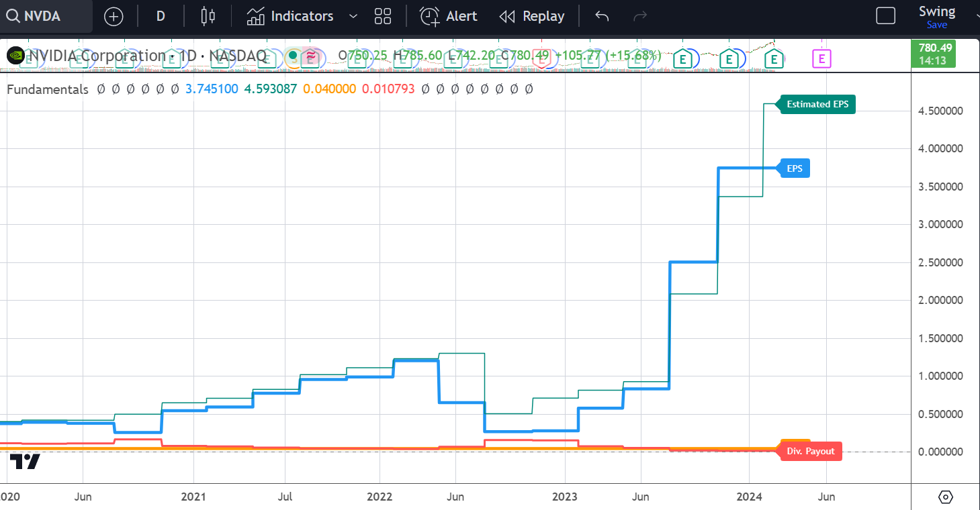The height and width of the screenshot is (510, 980).
Task: Click the 1.500000 price scale value
Action: click(940, 338)
